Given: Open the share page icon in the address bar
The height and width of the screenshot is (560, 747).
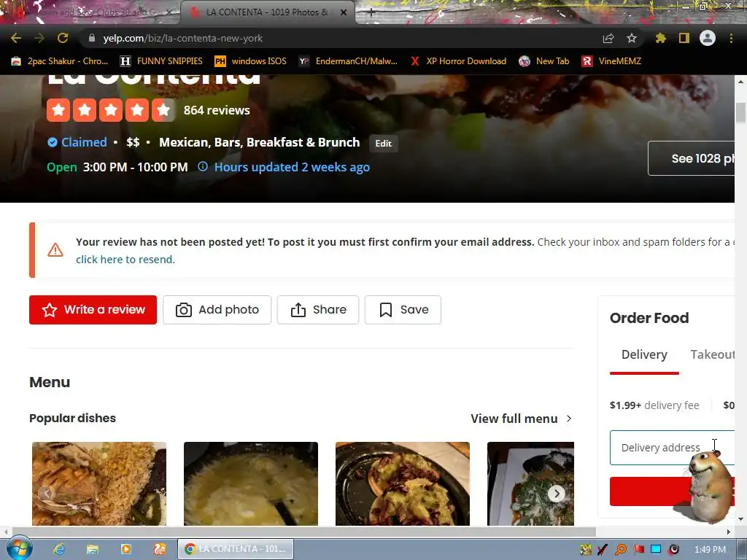Looking at the screenshot, I should [x=608, y=38].
